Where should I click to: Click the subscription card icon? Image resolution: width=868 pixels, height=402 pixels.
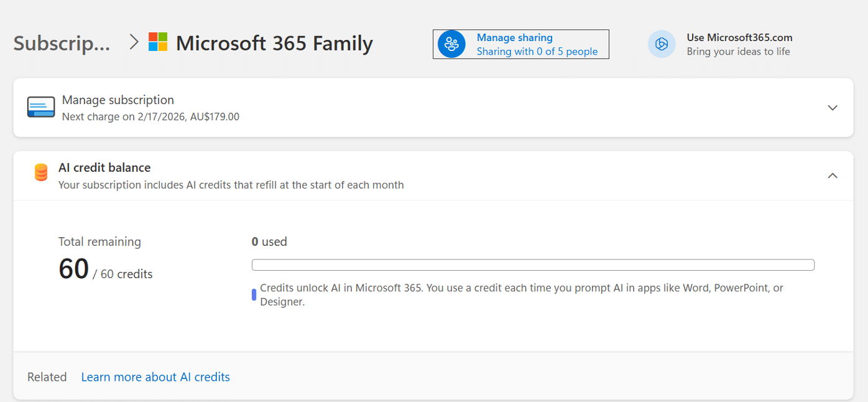point(41,108)
